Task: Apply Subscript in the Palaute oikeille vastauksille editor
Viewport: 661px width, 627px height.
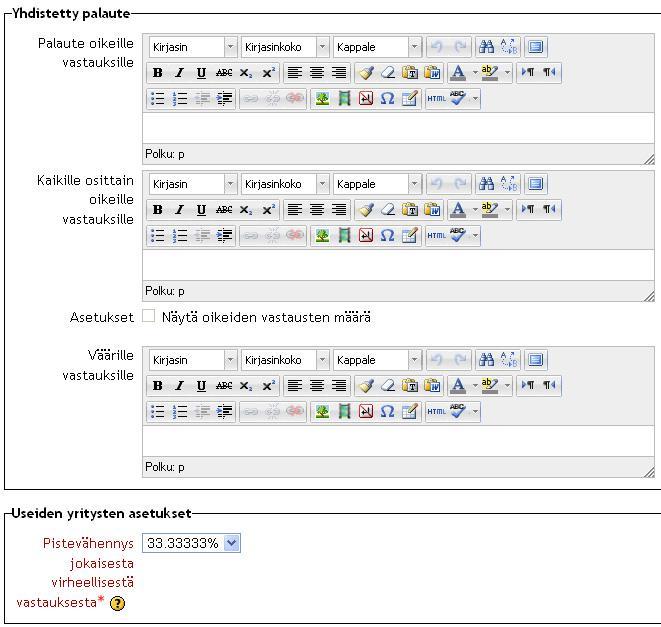Action: point(246,73)
